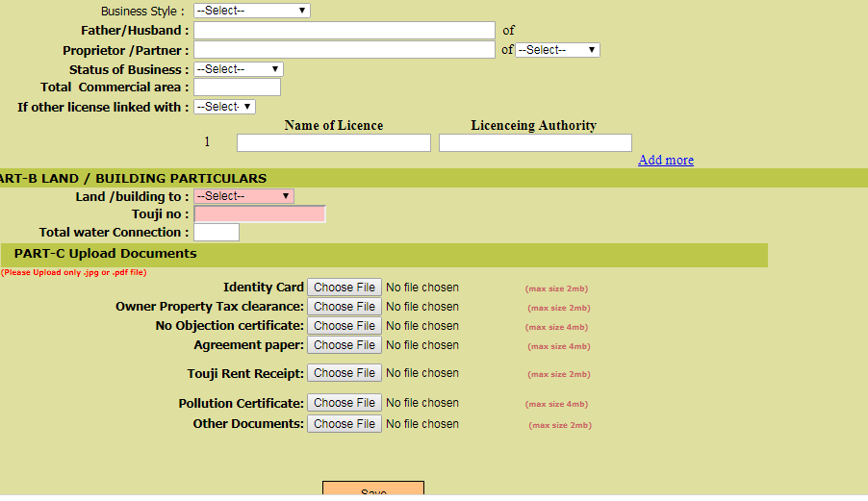Viewport: 868px width, 501px height.
Task: Click the Add more link
Action: click(665, 160)
